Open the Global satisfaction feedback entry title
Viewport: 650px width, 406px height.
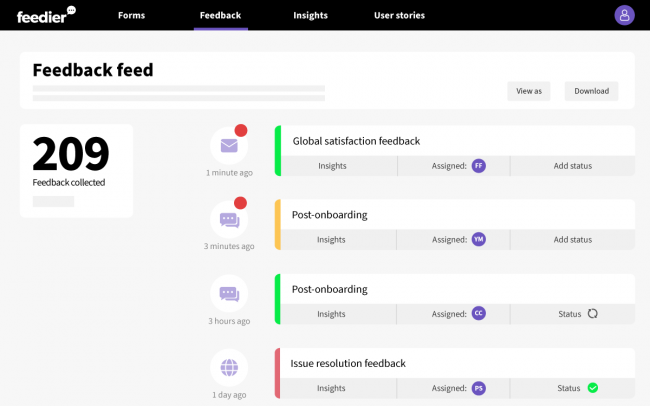click(x=356, y=141)
